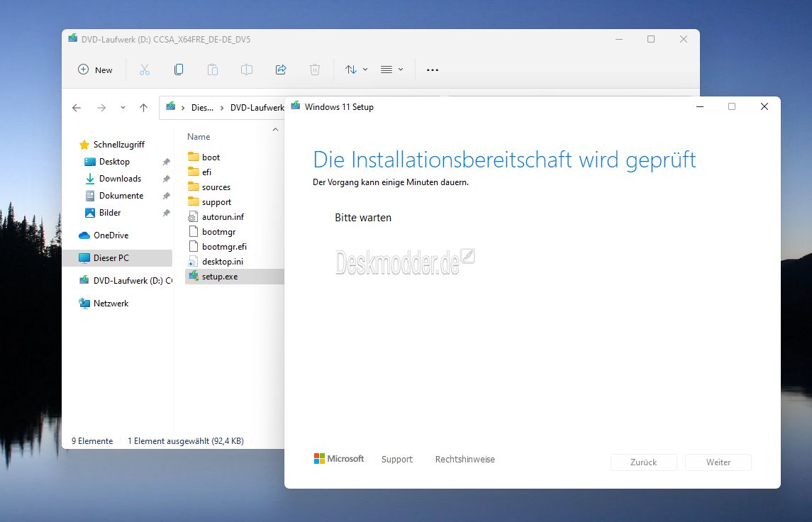Open Desktop in the navigation pane
This screenshot has width=812, height=522.
pyautogui.click(x=114, y=162)
